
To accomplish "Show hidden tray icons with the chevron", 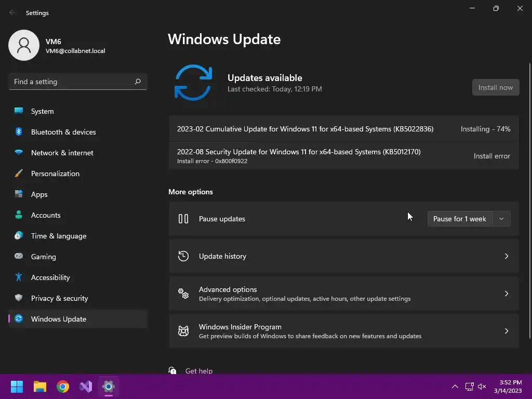I will point(455,387).
